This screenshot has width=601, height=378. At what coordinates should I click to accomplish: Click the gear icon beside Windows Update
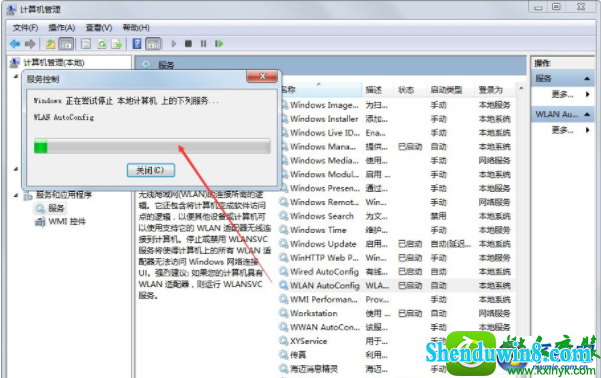pyautogui.click(x=283, y=243)
